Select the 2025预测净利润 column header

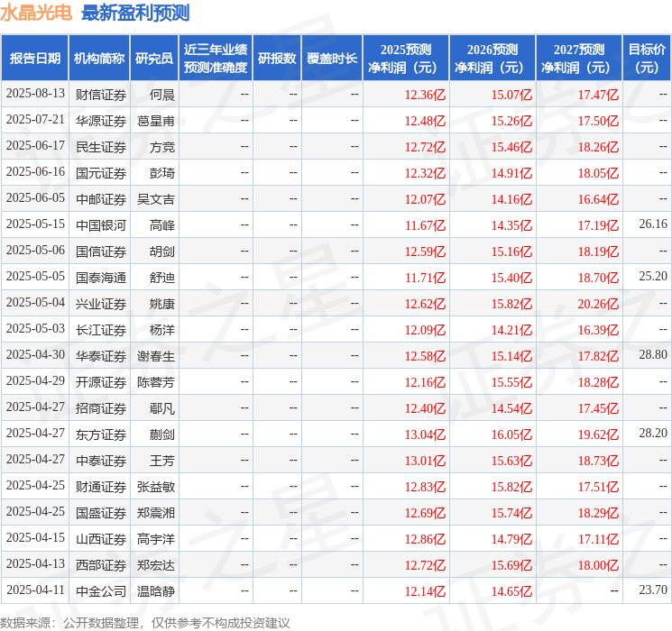tap(406, 58)
